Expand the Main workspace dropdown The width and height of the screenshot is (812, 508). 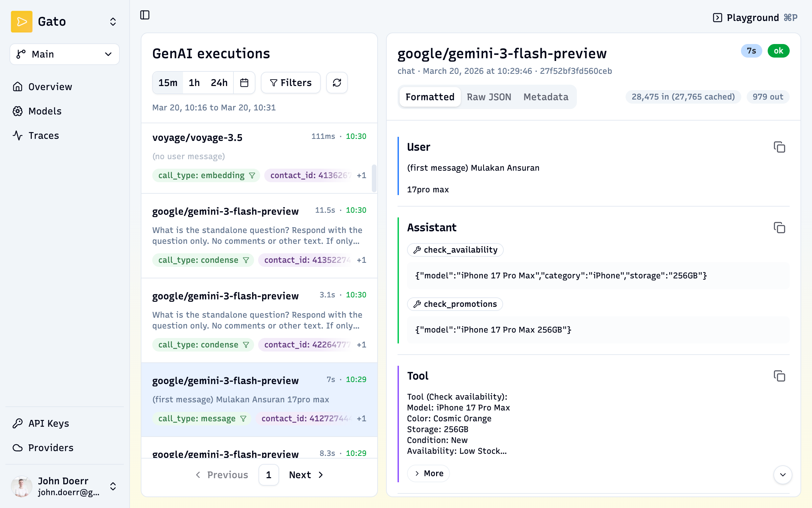(x=64, y=54)
